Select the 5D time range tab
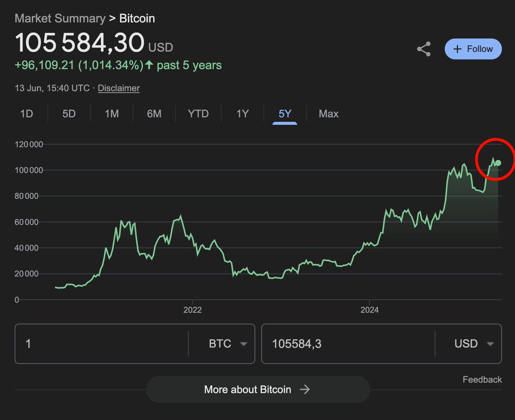The width and height of the screenshot is (515, 420). [69, 114]
